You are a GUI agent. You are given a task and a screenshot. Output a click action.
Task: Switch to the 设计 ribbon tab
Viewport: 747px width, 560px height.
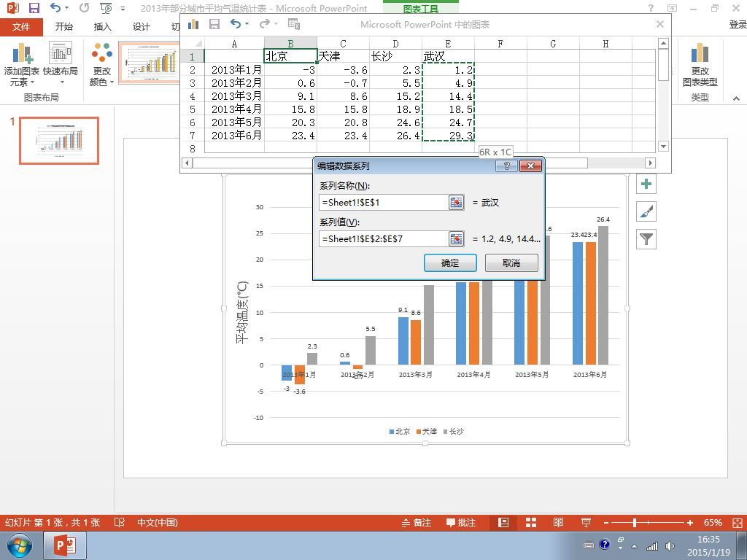[141, 27]
